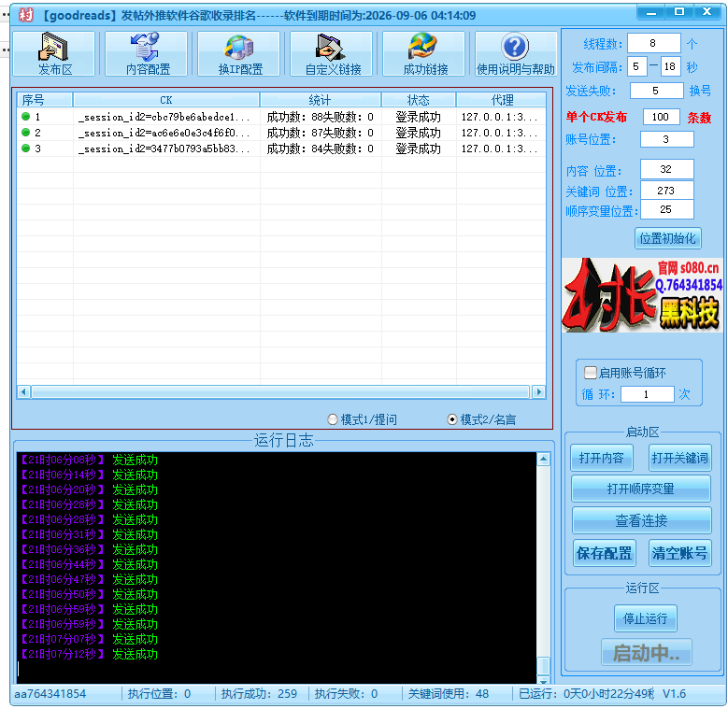728x709 pixels.
Task: Click the red app icon in title bar
Action: click(x=26, y=15)
